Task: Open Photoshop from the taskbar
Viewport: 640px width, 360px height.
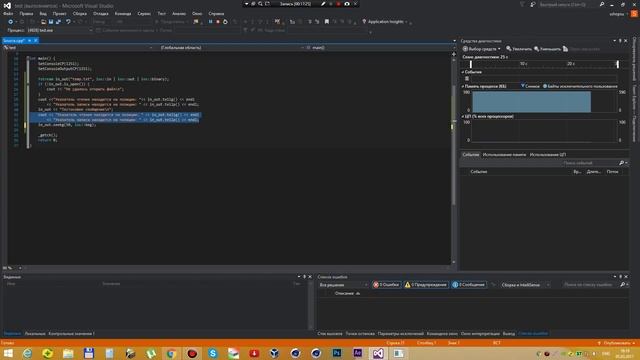Action: pyautogui.click(x=337, y=353)
